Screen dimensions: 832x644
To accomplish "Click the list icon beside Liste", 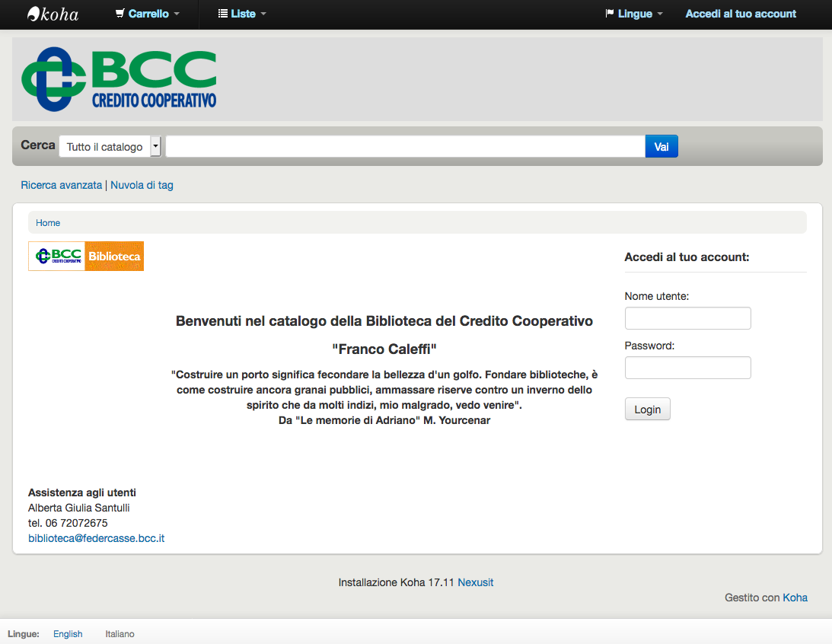I will coord(223,14).
